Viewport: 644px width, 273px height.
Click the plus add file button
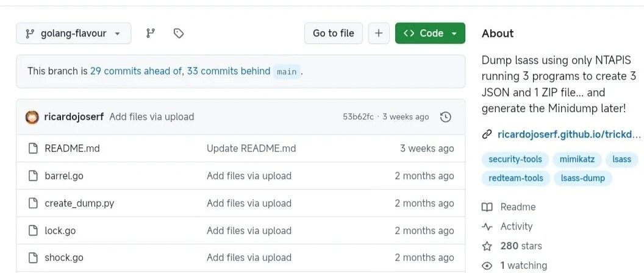(x=379, y=34)
